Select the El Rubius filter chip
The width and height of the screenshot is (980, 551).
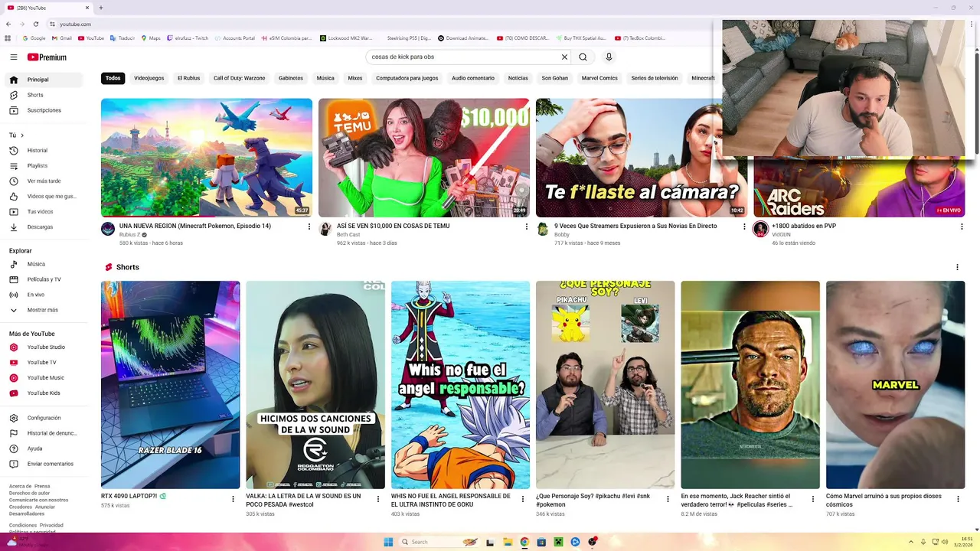tap(188, 78)
